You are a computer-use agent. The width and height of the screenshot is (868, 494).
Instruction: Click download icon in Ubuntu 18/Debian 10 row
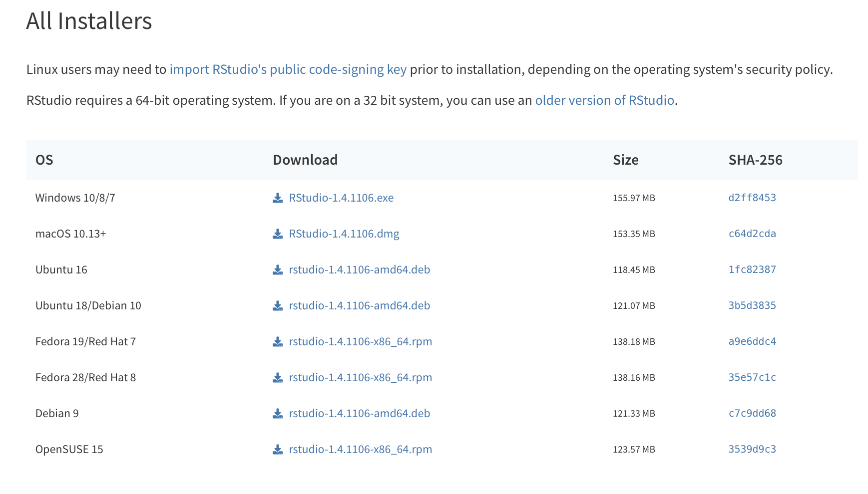pyautogui.click(x=278, y=306)
